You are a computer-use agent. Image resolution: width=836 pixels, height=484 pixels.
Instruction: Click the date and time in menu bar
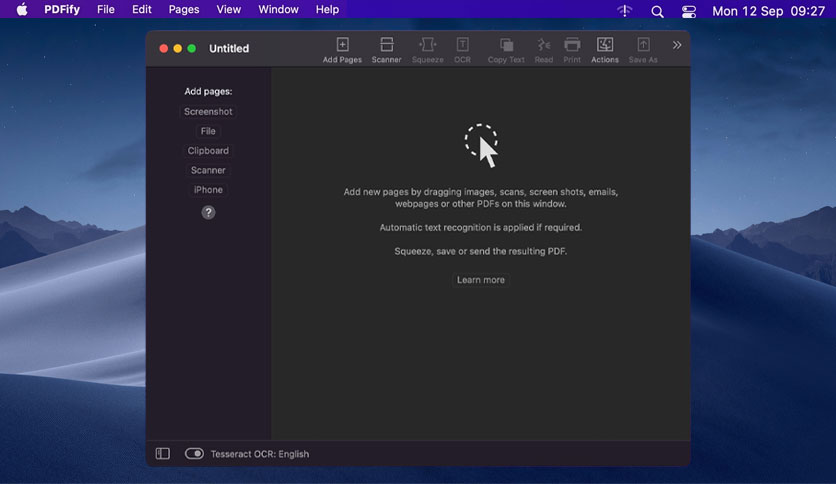click(768, 11)
